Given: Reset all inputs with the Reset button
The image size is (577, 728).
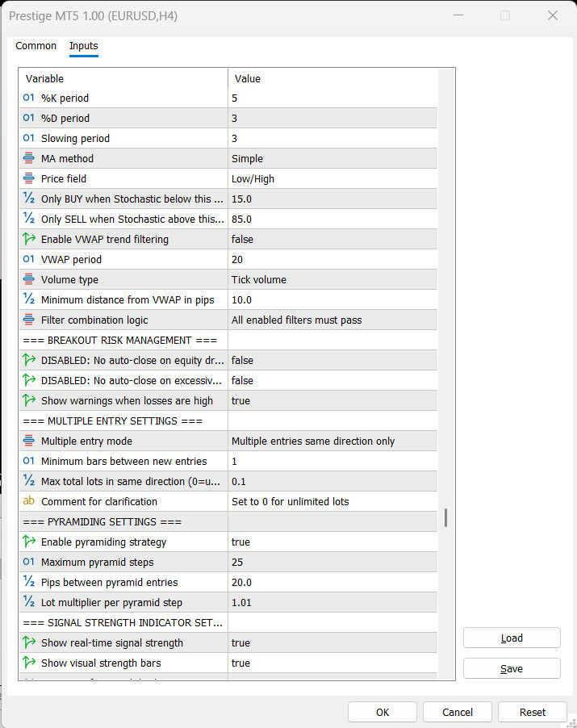Looking at the screenshot, I should click(533, 712).
